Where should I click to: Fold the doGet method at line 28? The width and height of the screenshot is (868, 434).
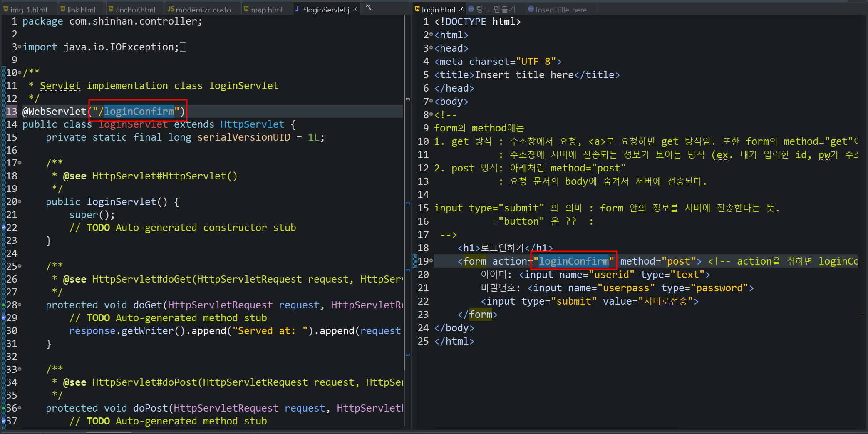coord(20,305)
